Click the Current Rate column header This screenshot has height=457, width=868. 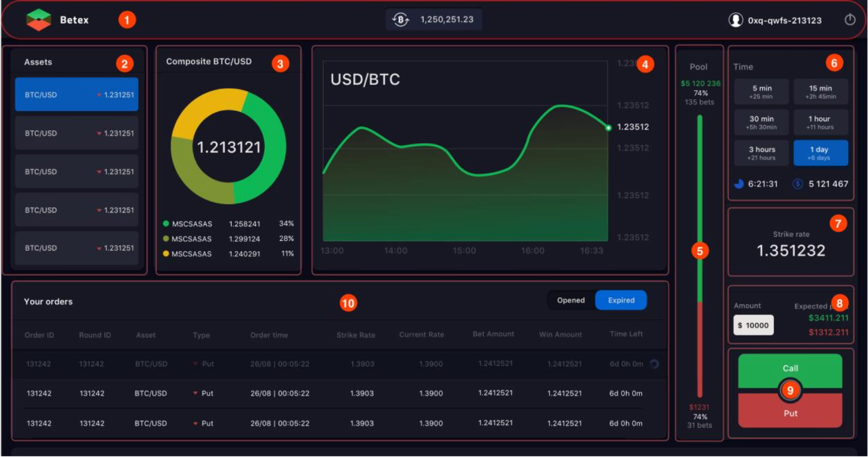[x=422, y=334]
